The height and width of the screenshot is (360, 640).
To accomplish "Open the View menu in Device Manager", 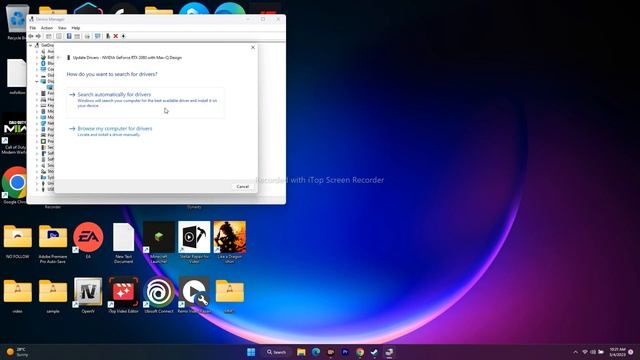I will coord(62,28).
